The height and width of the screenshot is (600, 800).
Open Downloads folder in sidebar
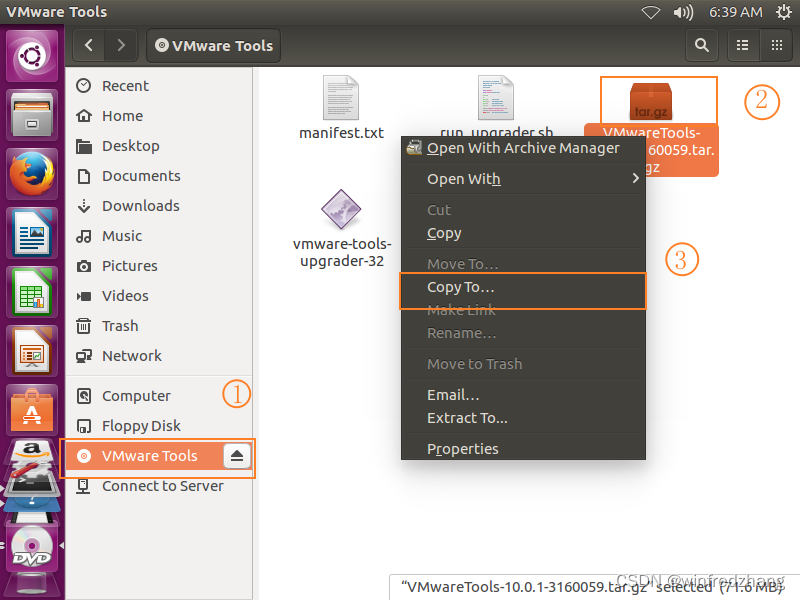[x=159, y=206]
